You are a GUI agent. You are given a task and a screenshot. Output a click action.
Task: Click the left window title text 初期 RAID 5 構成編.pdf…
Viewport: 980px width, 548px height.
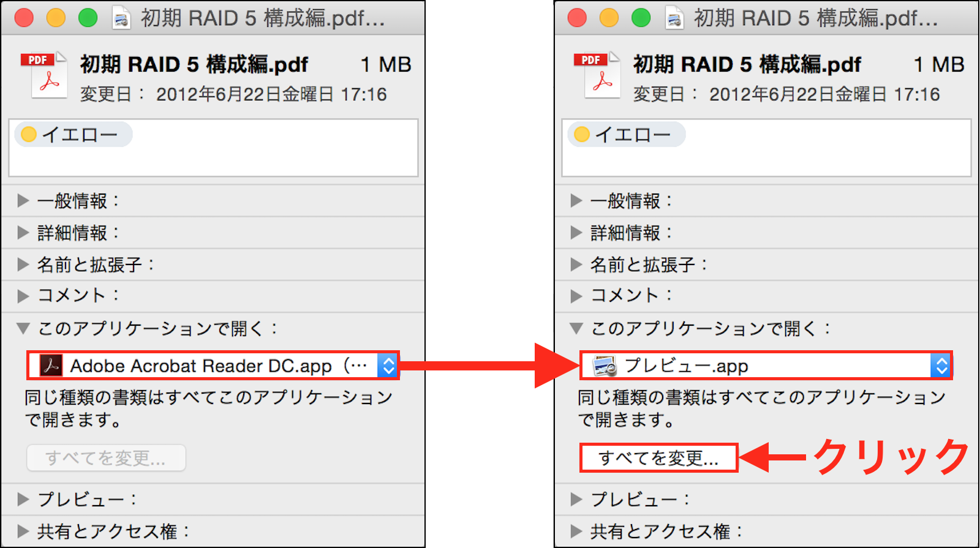[x=263, y=18]
